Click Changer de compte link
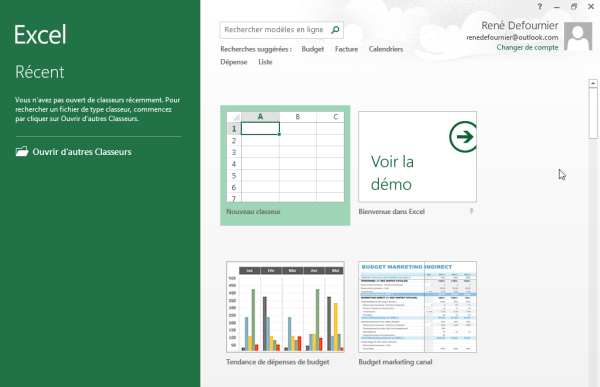Screen dimensions: 600x387 (527, 47)
